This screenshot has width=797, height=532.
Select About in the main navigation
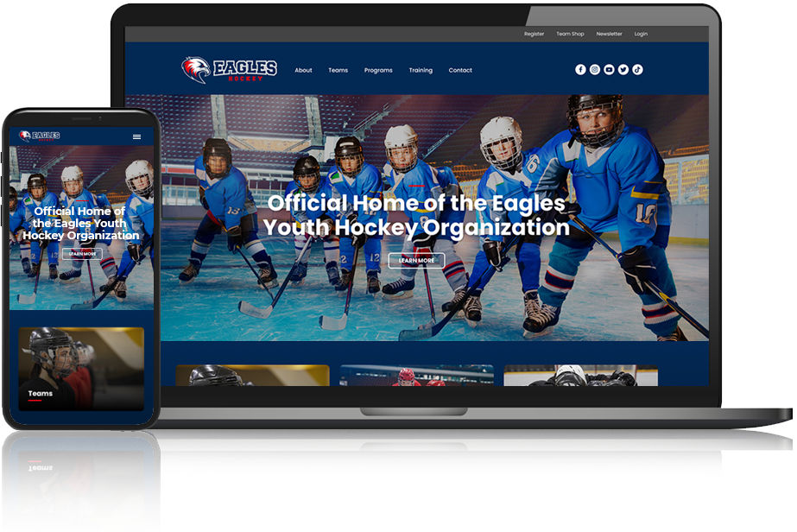tap(303, 71)
